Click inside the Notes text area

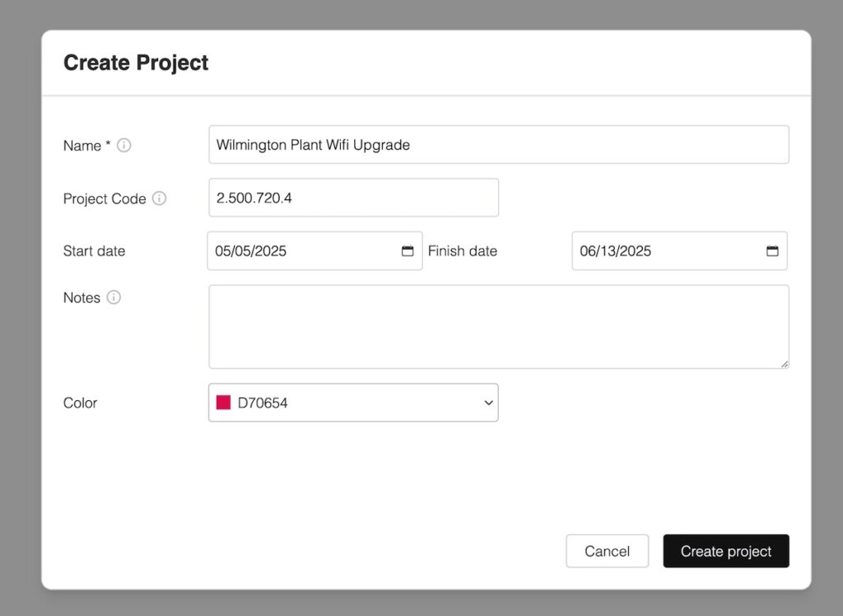498,326
